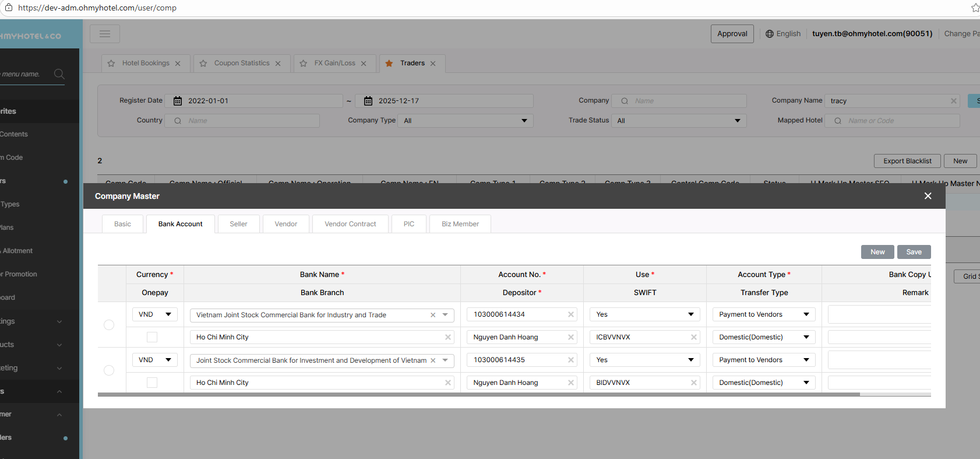
Task: Clear the account number 103000614434 field
Action: 571,314
